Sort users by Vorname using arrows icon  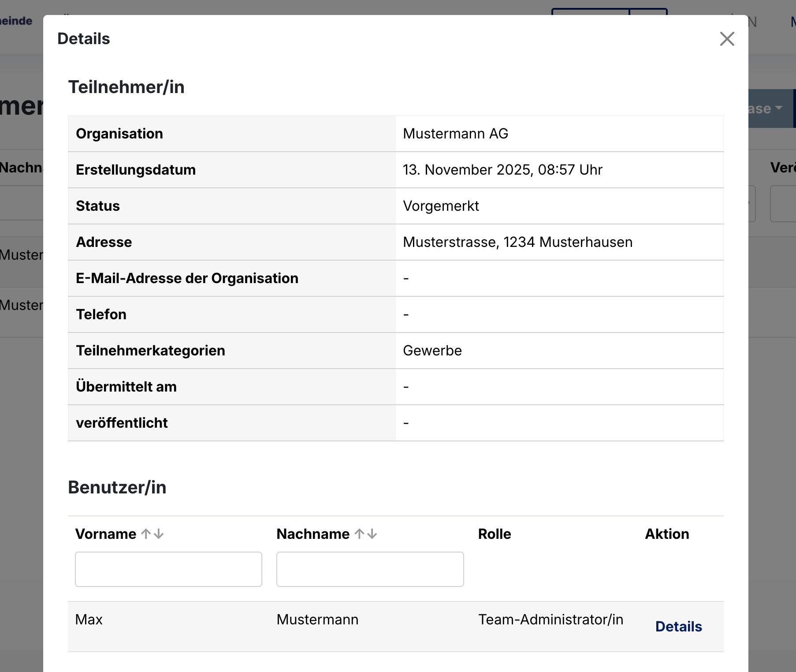coord(153,534)
